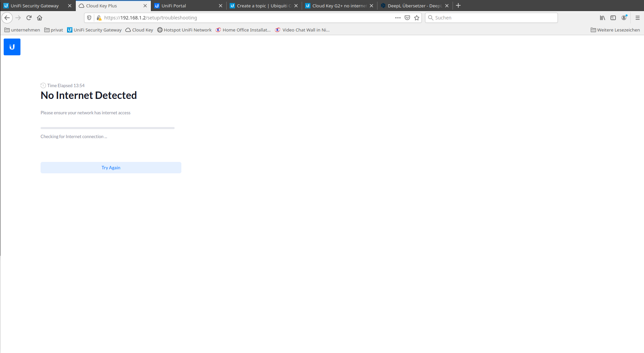
Task: Open Video Chat Wall bookmark
Action: (x=302, y=30)
